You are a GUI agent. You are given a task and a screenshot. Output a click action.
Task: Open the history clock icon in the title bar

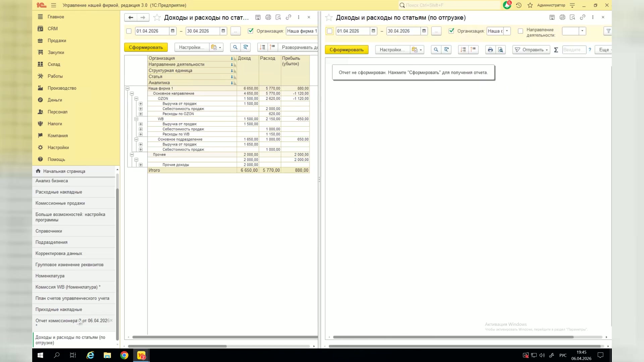[519, 5]
